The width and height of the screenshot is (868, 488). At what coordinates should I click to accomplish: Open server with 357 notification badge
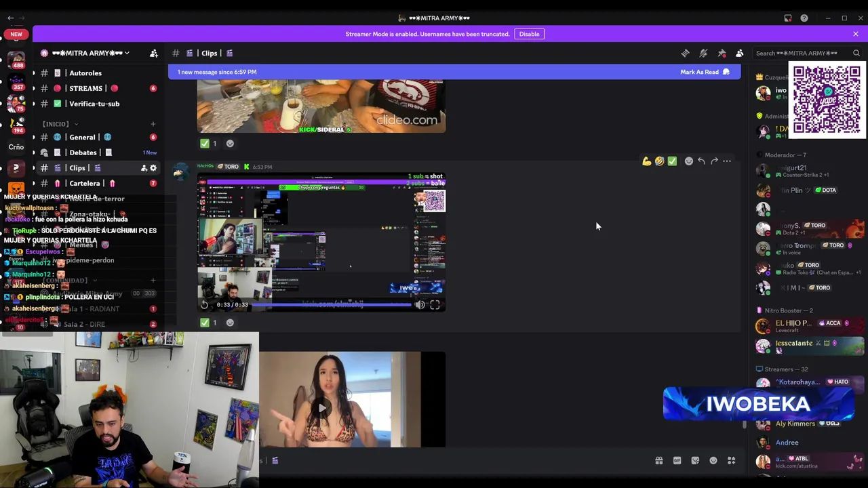(16, 81)
